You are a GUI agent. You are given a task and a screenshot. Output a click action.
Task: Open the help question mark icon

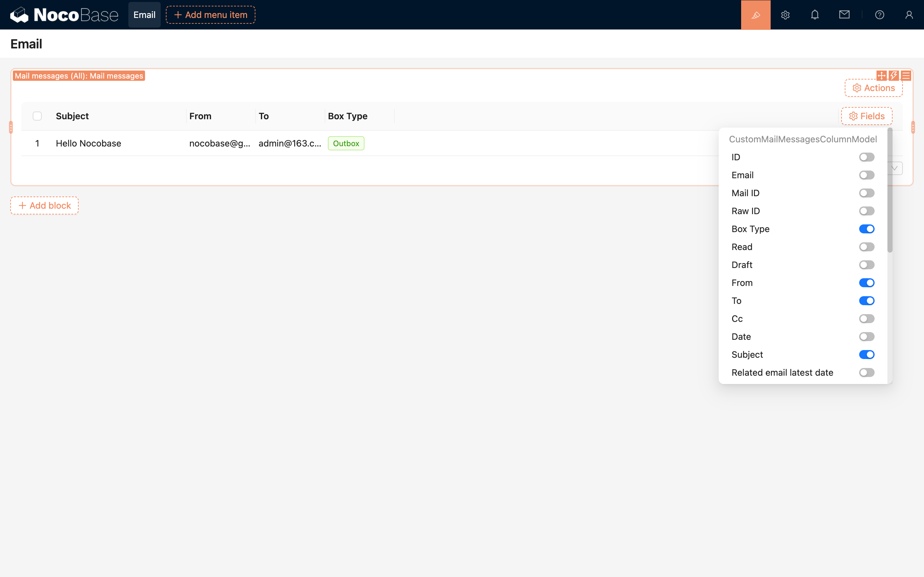pos(879,15)
